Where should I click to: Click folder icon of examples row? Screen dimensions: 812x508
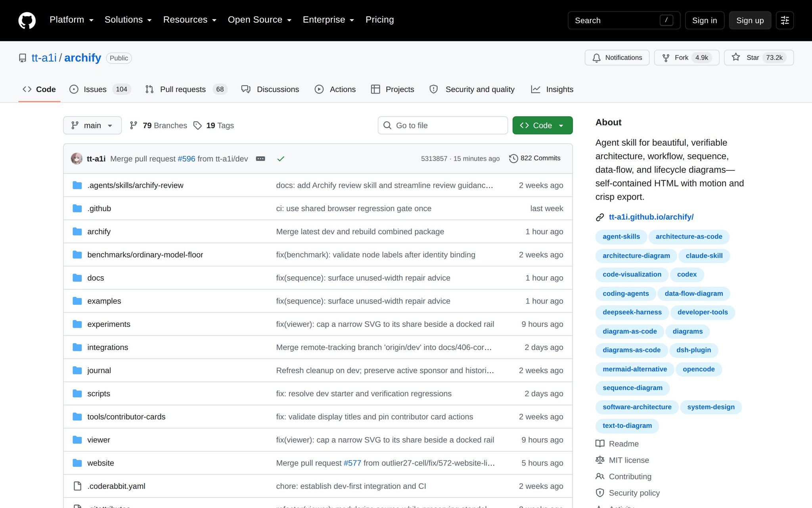[77, 301]
